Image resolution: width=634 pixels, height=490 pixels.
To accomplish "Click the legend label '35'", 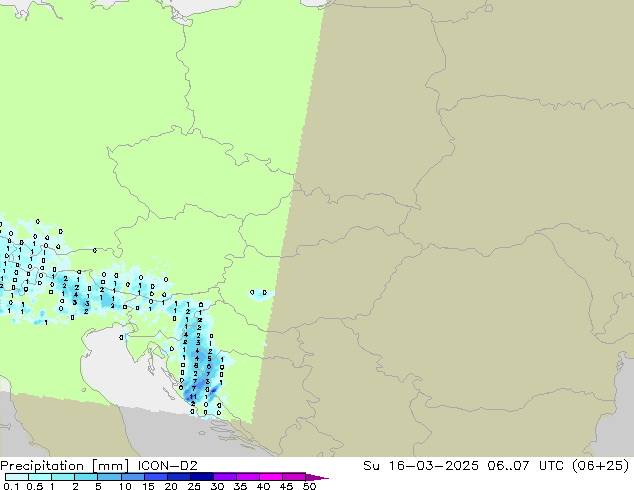I will click(241, 486).
